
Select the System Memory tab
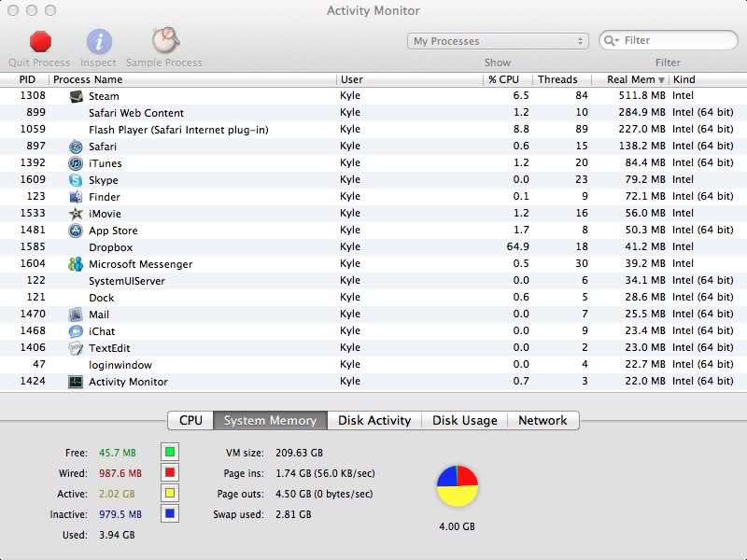(270, 421)
